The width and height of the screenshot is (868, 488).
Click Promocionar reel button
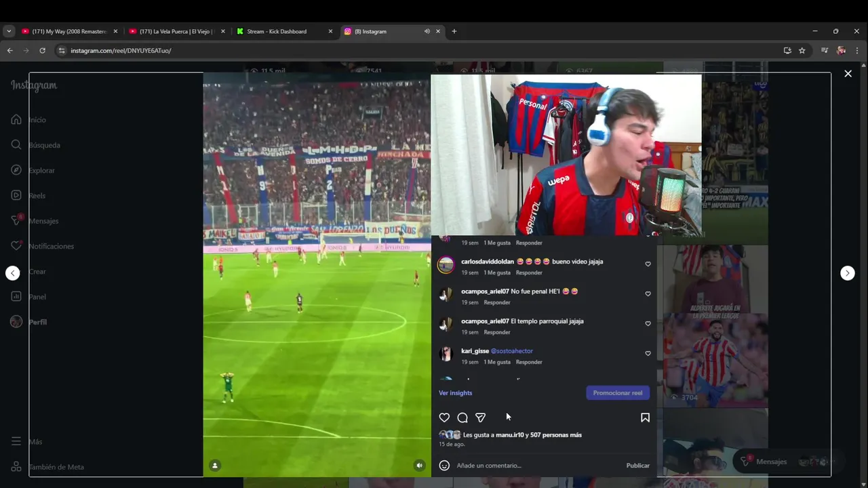(618, 393)
